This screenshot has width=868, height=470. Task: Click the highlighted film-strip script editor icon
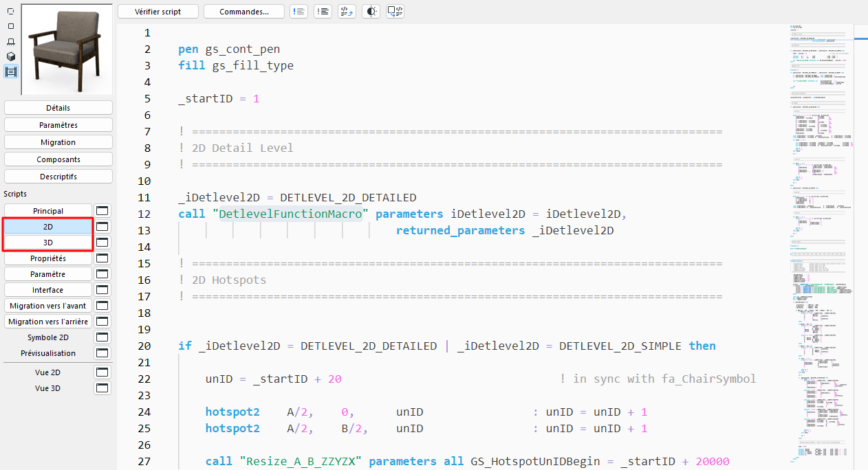coord(10,71)
